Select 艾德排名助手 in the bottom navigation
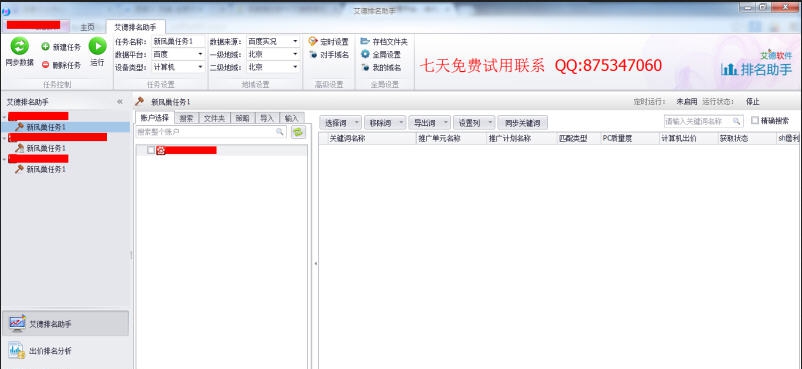 pos(65,323)
